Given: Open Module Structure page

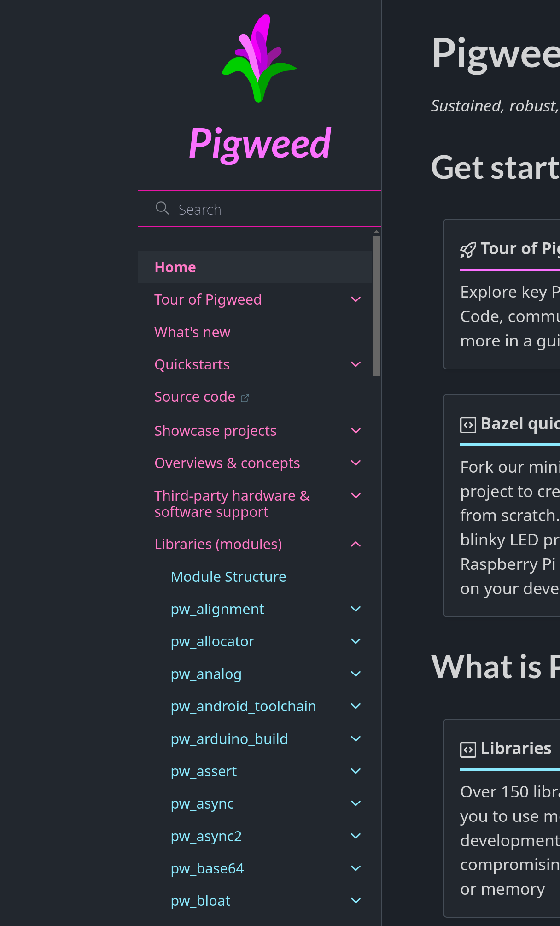Looking at the screenshot, I should coord(228,577).
